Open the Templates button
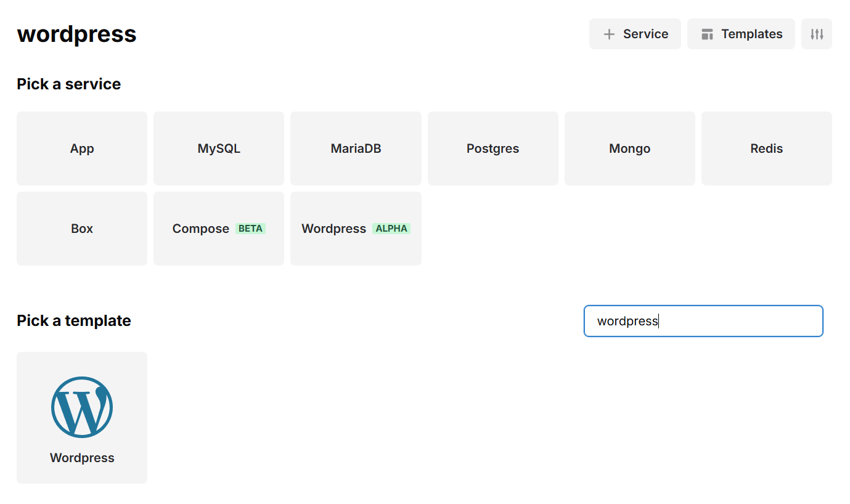This screenshot has height=504, width=850. click(x=741, y=34)
